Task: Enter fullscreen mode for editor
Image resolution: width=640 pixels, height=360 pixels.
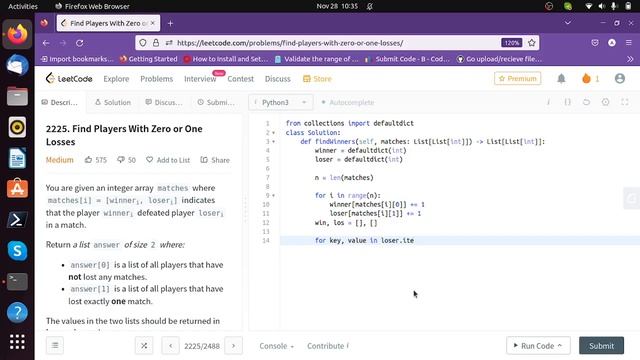Action: 624,102
